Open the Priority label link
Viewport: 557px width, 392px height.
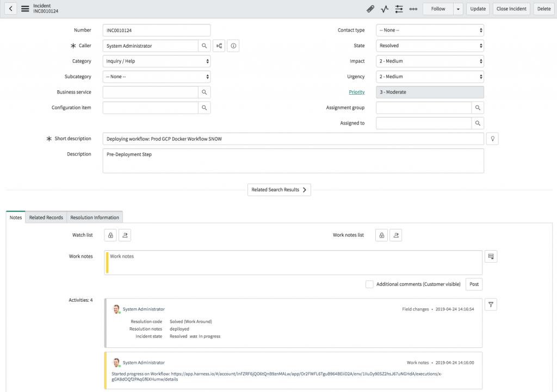(357, 92)
